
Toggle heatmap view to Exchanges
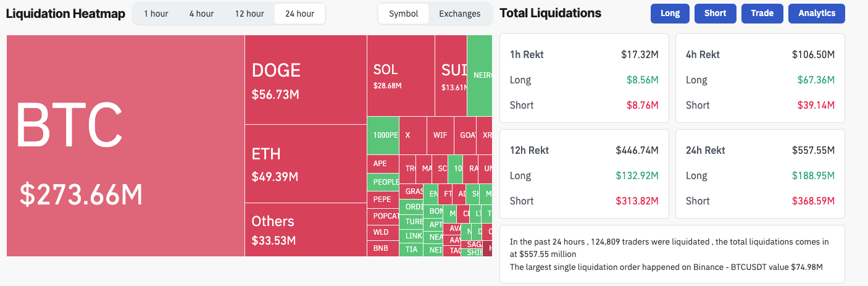click(459, 14)
